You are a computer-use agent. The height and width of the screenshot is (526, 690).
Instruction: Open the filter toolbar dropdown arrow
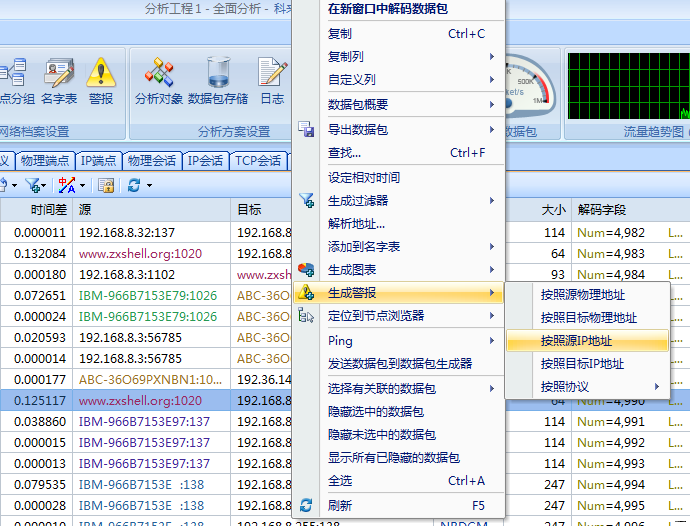pos(44,185)
